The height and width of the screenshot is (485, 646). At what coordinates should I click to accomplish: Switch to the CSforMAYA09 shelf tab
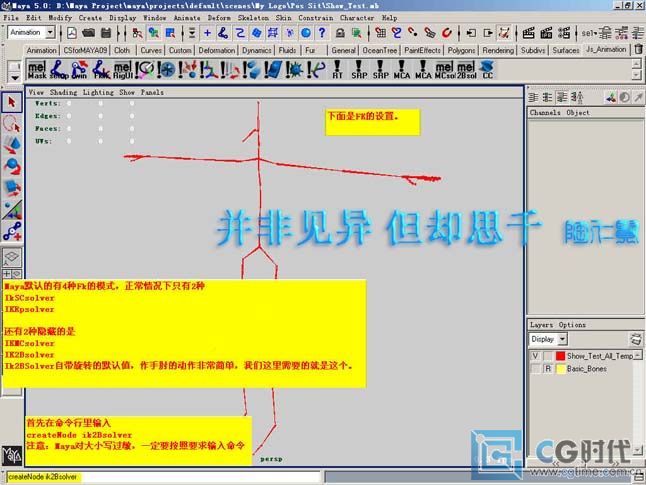click(85, 50)
